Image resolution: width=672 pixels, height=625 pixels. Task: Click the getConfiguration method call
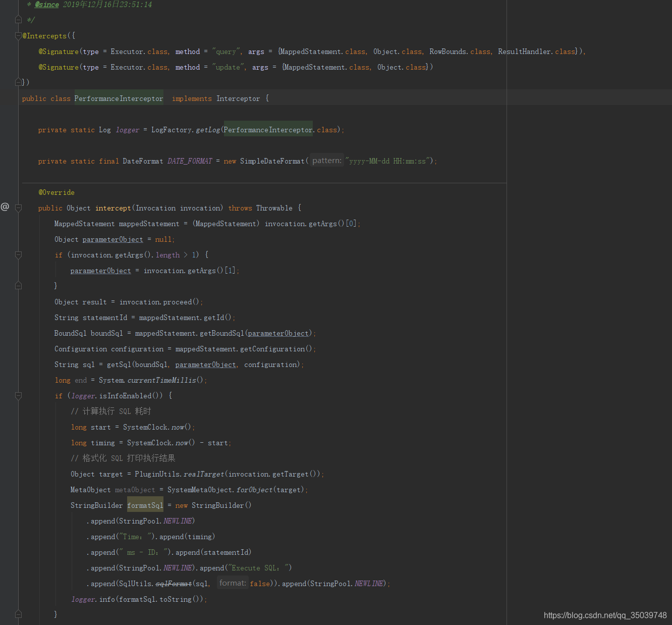272,349
